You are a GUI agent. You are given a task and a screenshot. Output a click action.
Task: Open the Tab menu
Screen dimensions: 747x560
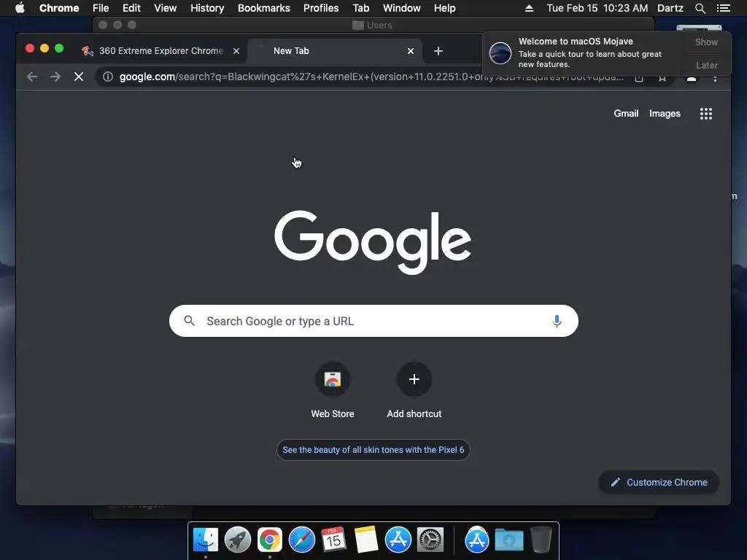(360, 8)
